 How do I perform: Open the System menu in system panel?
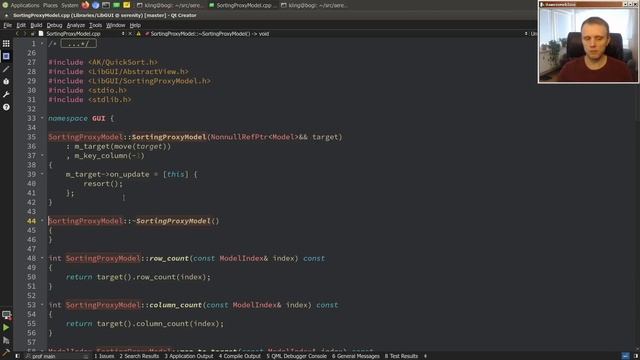point(69,5)
